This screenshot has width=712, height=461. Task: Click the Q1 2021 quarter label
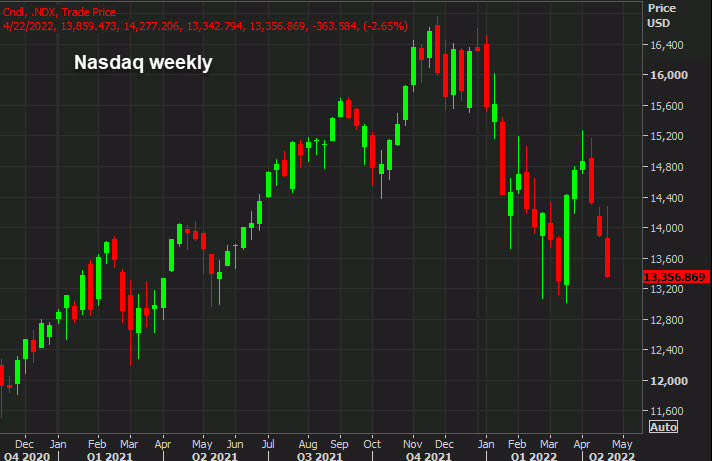click(x=109, y=456)
